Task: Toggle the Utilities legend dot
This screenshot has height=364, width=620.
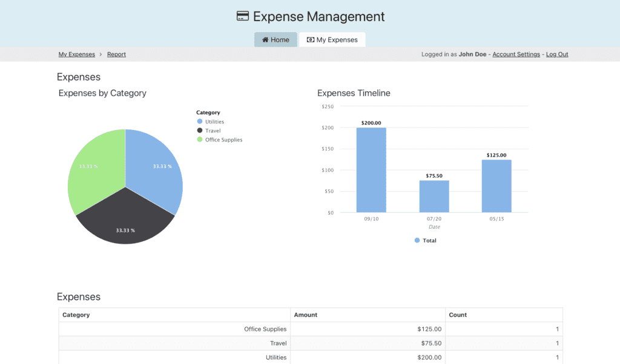Action: tap(199, 122)
